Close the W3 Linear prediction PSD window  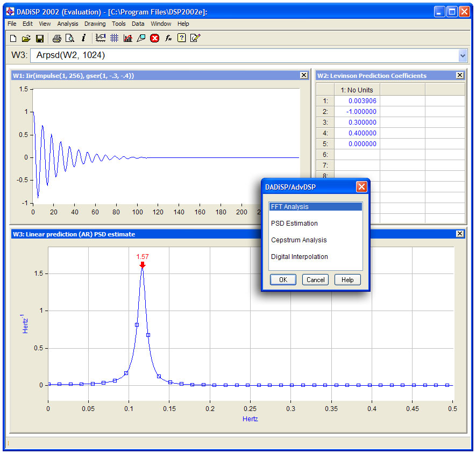pos(460,234)
